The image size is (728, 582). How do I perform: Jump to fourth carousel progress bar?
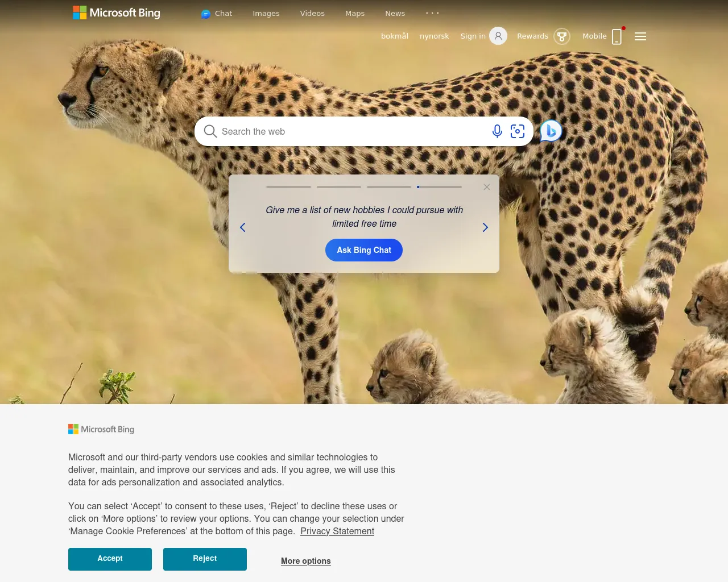click(439, 187)
